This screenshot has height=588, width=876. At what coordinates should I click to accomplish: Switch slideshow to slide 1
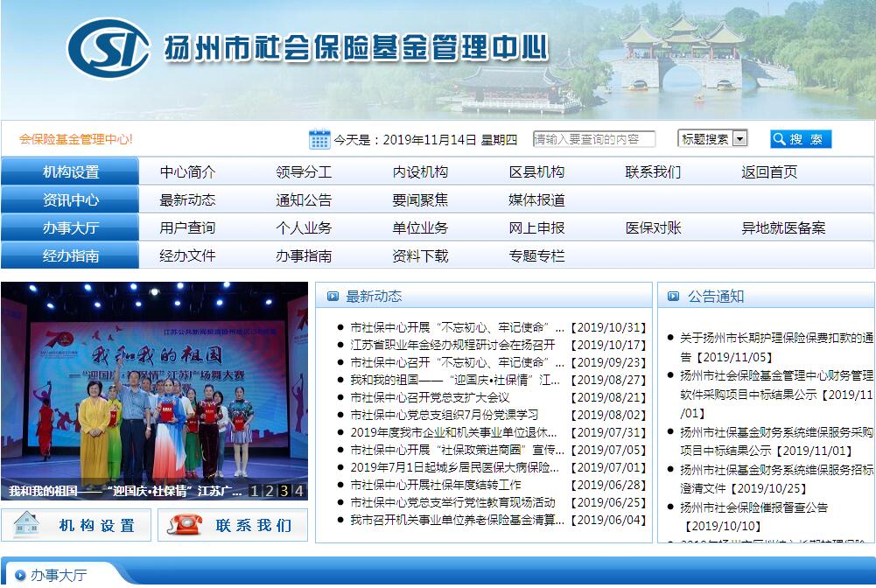coord(255,491)
